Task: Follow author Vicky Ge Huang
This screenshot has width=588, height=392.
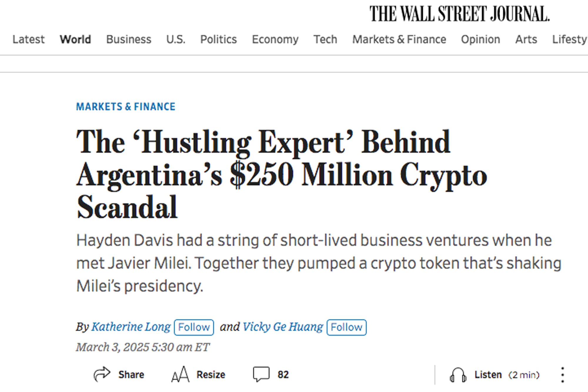Action: pyautogui.click(x=346, y=327)
